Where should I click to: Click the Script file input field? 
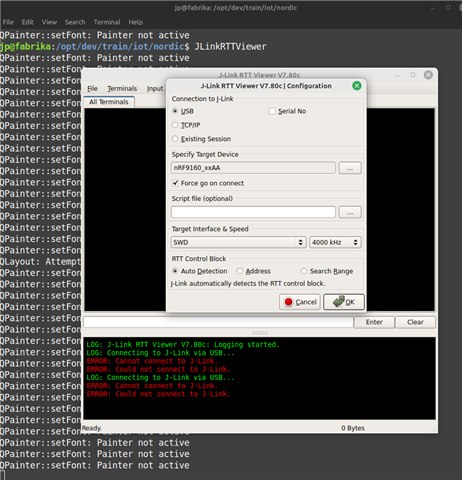[x=253, y=212]
